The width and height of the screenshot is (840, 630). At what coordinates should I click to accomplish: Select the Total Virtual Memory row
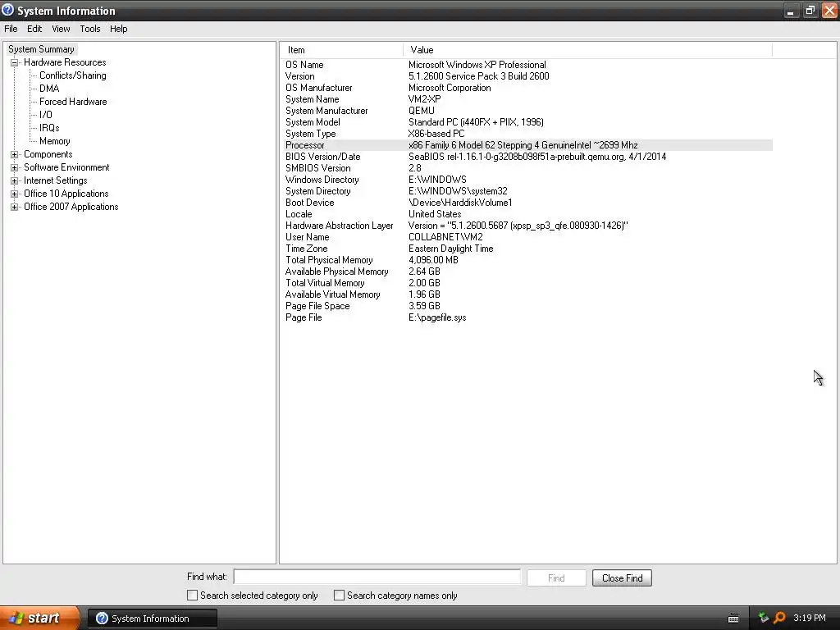527,283
